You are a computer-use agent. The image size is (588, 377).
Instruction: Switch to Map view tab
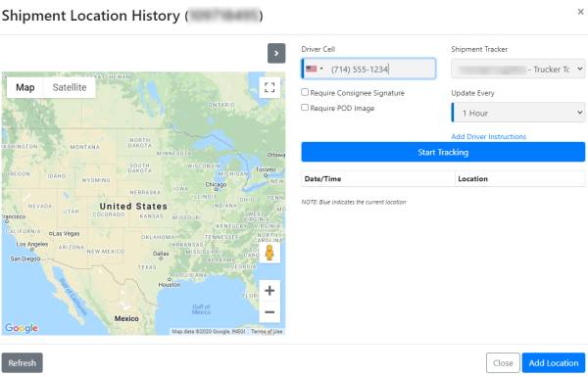(x=25, y=87)
